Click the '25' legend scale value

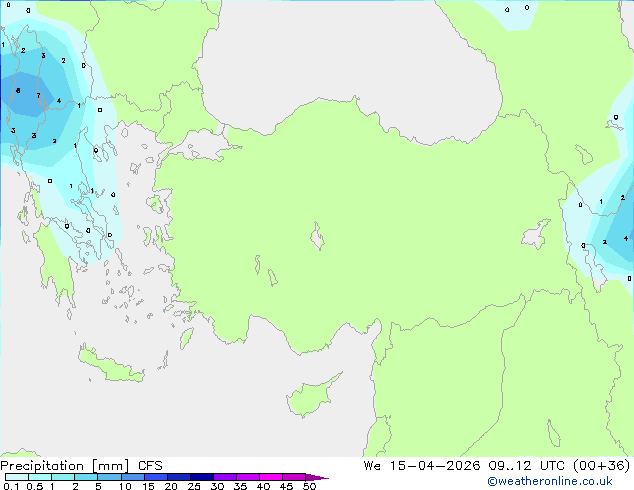194,486
